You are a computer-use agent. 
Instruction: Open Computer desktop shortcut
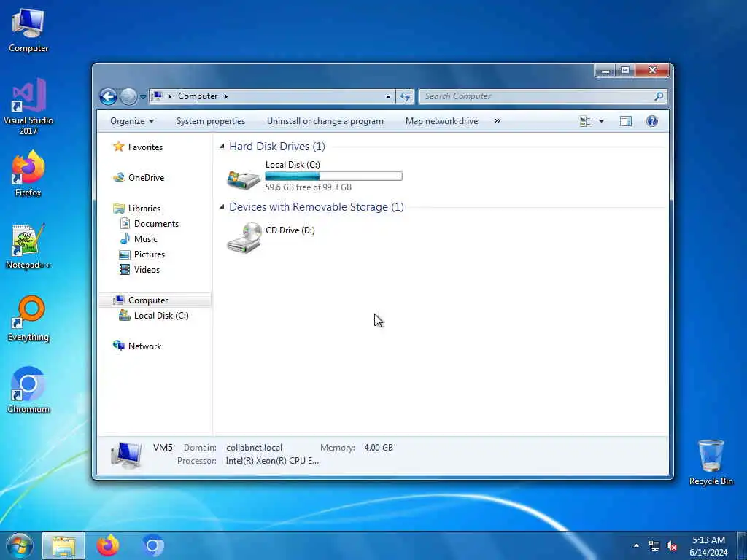28,30
